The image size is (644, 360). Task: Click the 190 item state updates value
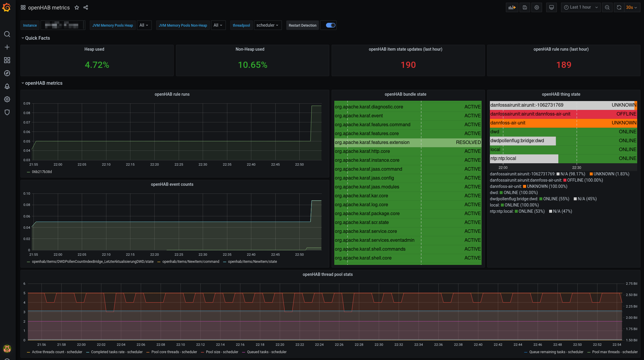tap(408, 65)
